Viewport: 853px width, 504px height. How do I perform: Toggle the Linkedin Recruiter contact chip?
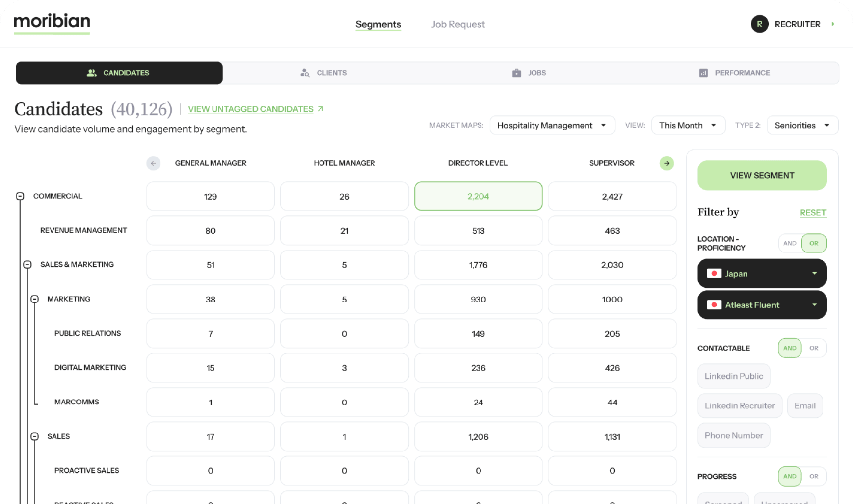(740, 405)
